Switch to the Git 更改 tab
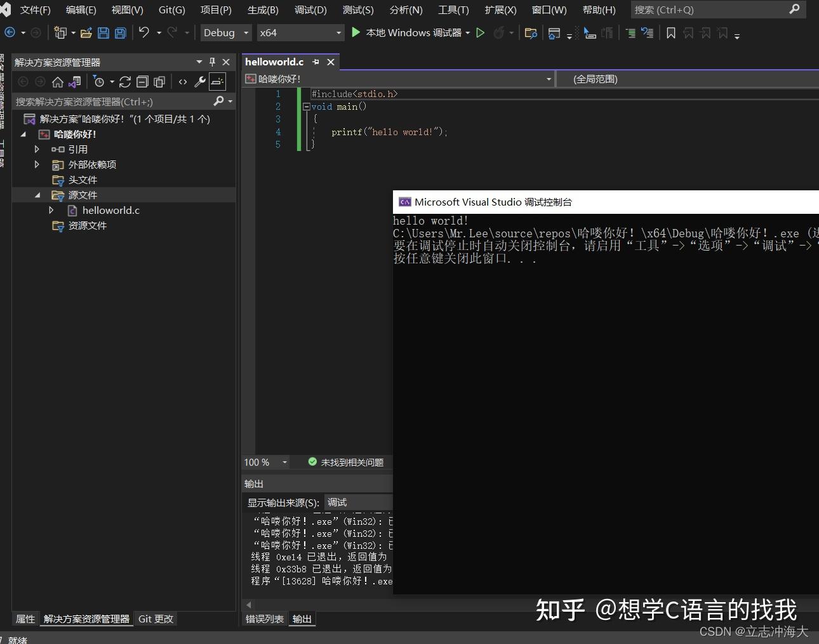Screen dimensions: 819x644 (156, 619)
